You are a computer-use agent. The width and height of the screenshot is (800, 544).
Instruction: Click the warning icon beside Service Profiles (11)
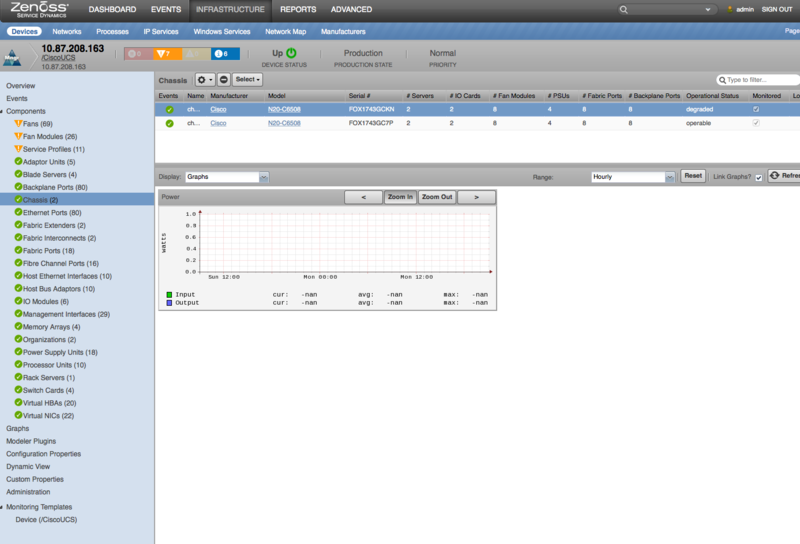coord(18,149)
